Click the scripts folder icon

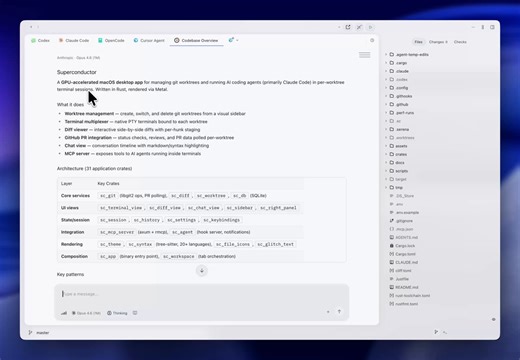[392, 171]
